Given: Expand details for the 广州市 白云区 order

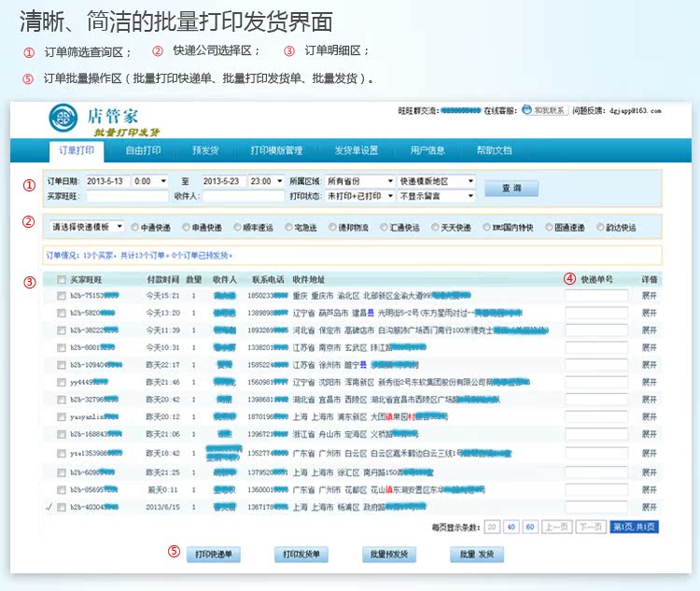Looking at the screenshot, I should [x=649, y=454].
